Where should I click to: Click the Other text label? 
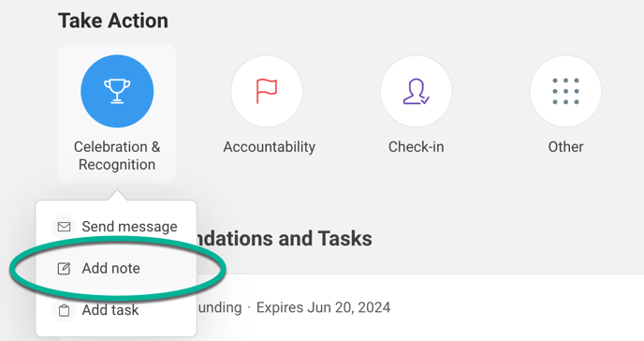(565, 147)
